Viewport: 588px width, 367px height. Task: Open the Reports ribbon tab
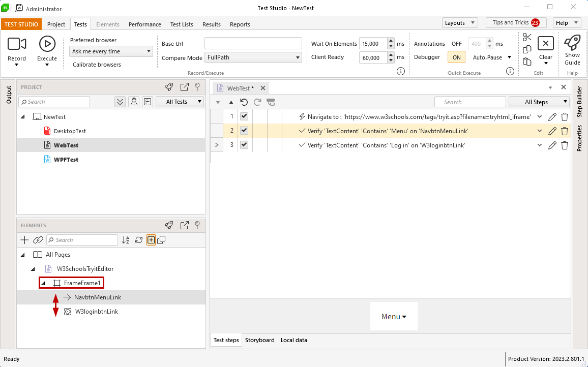[x=240, y=24]
